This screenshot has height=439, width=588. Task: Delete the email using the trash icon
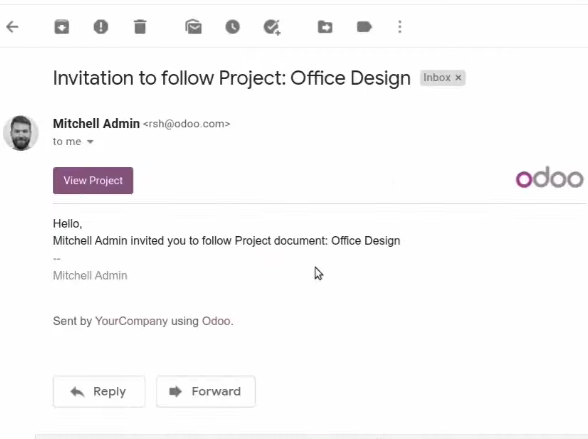pos(140,27)
